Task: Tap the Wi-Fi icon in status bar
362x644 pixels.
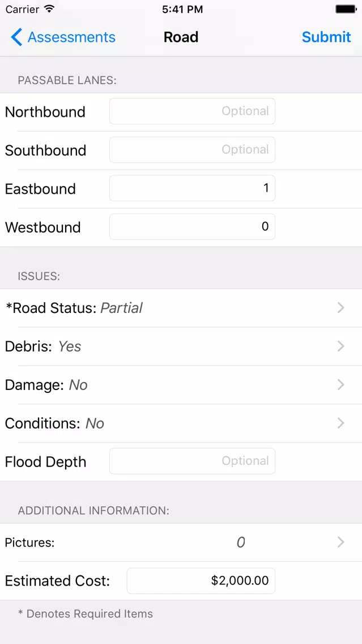Action: [x=49, y=9]
